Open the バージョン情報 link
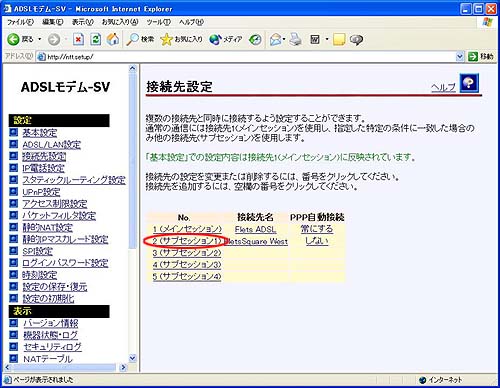The width and height of the screenshot is (500, 388). (x=51, y=323)
